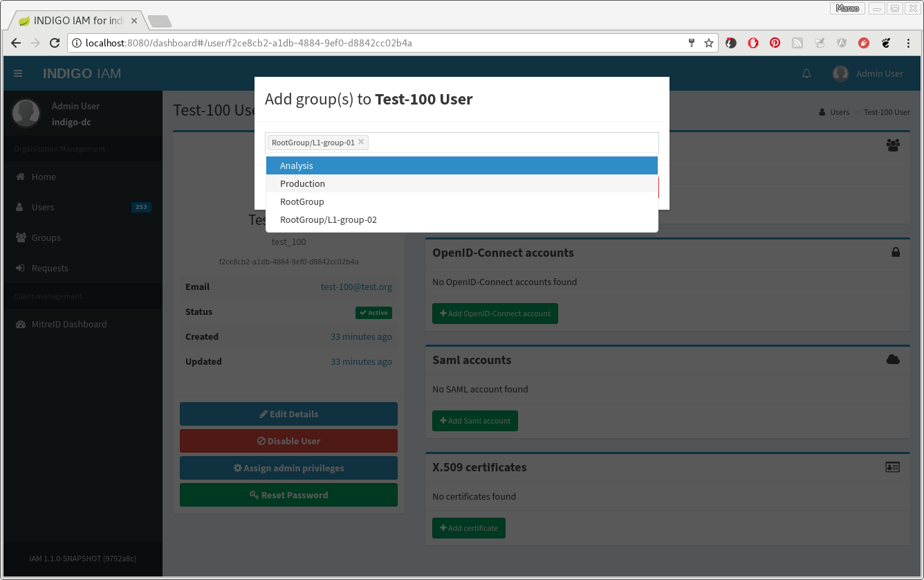Pick RootGroup/L1-group-02 from the dropdown
Image resolution: width=924 pixels, height=580 pixels.
click(x=461, y=219)
